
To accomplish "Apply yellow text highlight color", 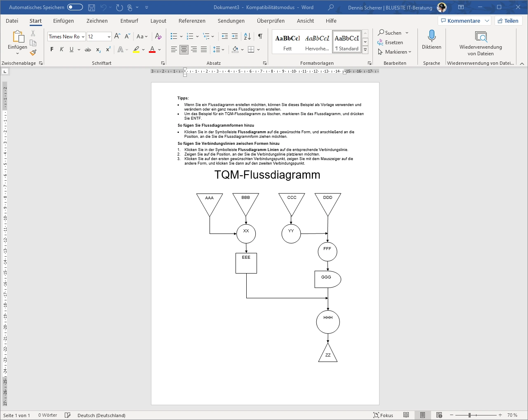I will point(136,50).
